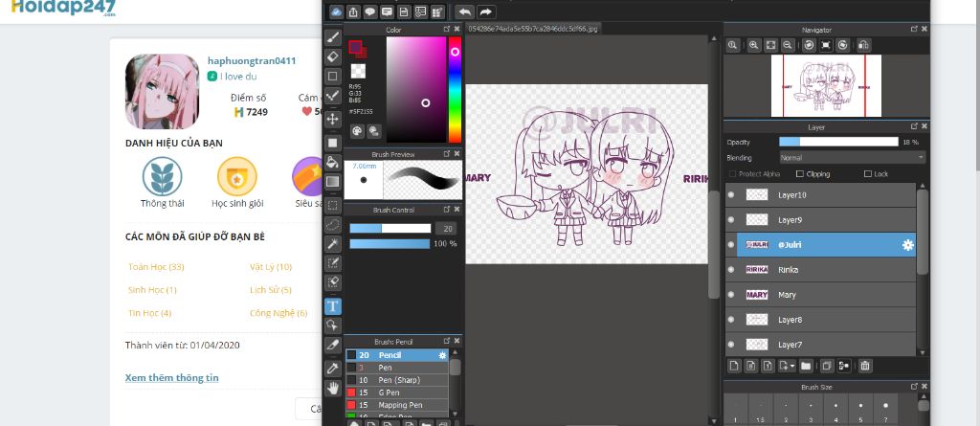Select the Dot (shape) tool
The height and width of the screenshot is (426, 980).
[x=333, y=77]
